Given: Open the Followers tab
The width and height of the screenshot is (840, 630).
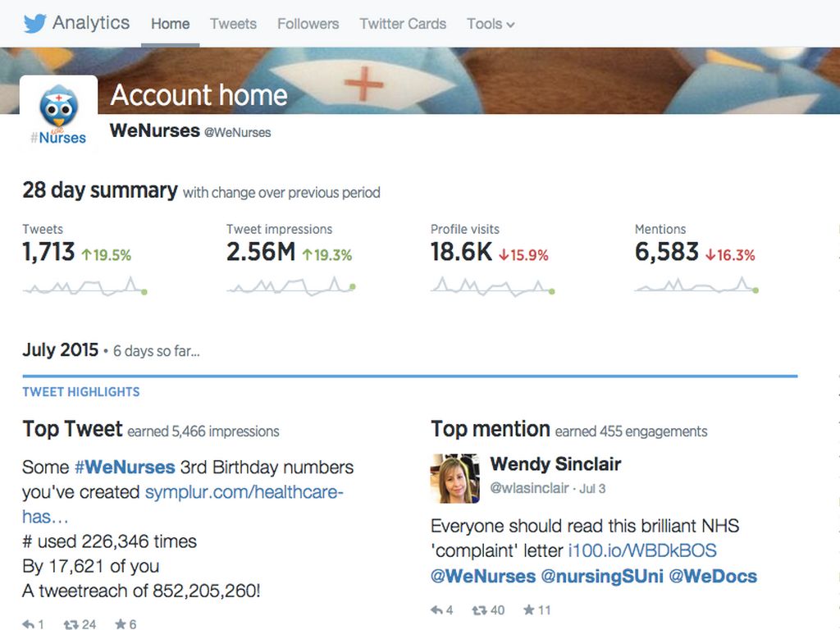Looking at the screenshot, I should click(x=308, y=24).
